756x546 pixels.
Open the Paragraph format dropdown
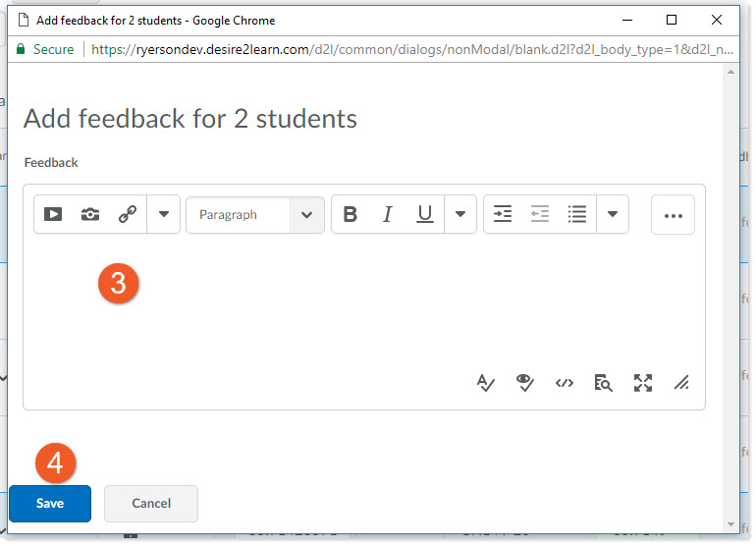(x=254, y=215)
